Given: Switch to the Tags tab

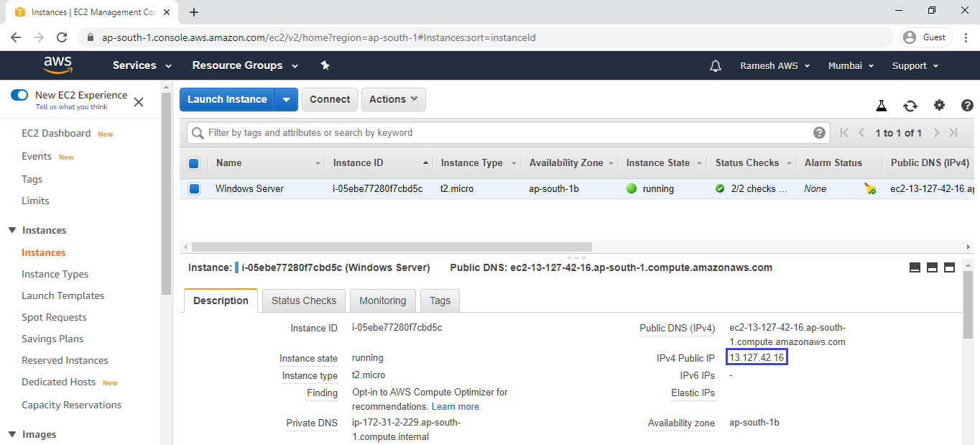Looking at the screenshot, I should tap(440, 301).
